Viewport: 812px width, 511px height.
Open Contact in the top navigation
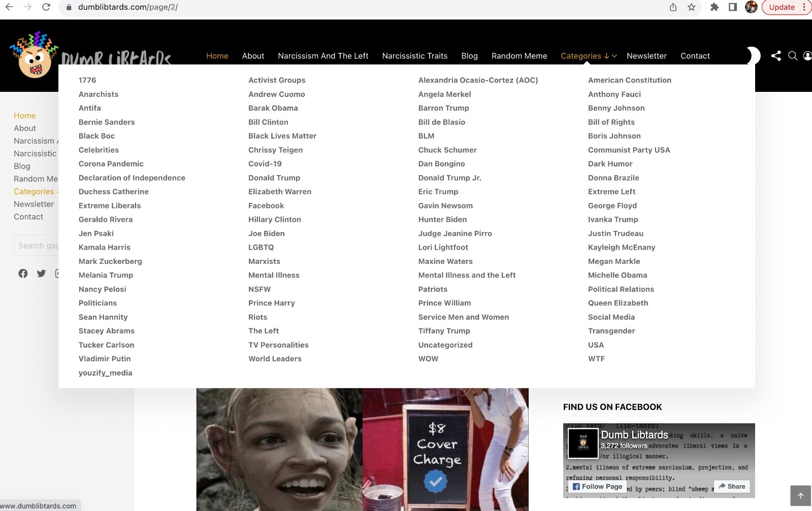coord(695,56)
